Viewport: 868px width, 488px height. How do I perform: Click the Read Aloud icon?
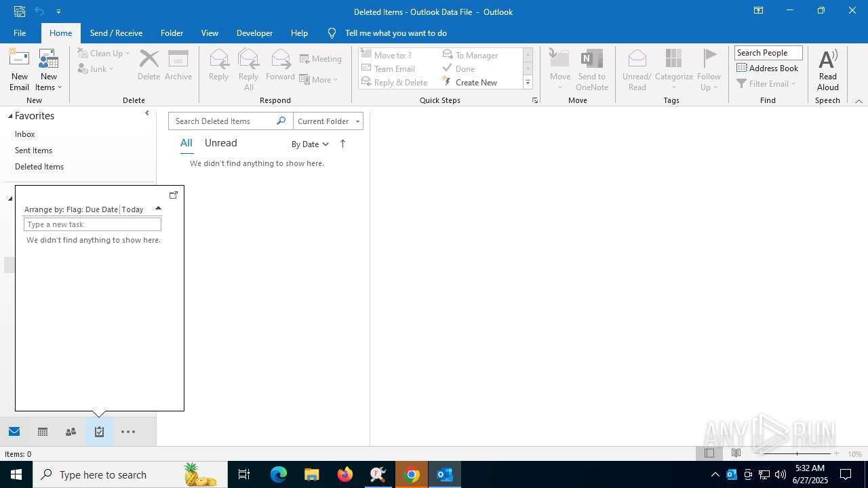827,70
